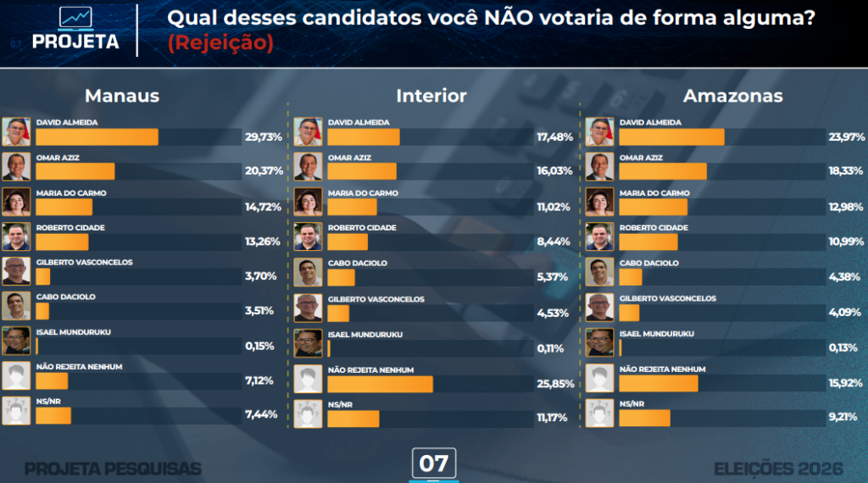Click the NS/NR question-mark icon under Interior
Viewport: 868px width, 483px height.
click(308, 414)
